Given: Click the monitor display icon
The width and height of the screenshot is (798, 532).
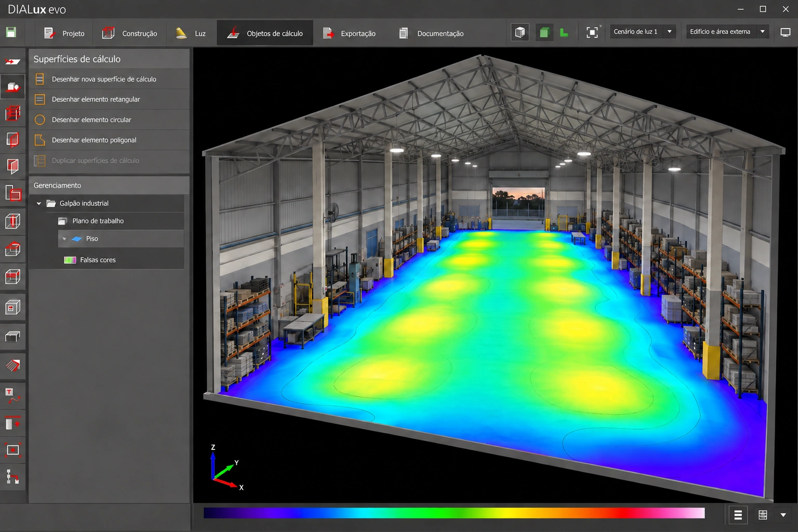Looking at the screenshot, I should [x=786, y=32].
